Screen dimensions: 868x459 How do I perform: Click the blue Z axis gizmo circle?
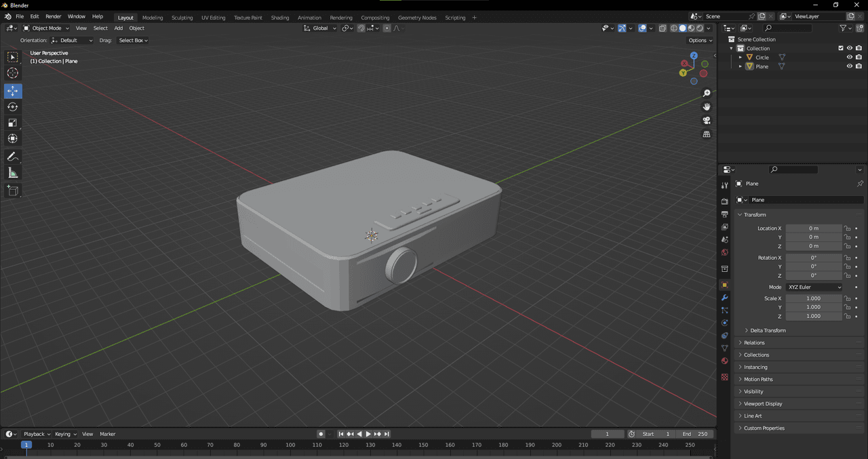click(x=694, y=56)
